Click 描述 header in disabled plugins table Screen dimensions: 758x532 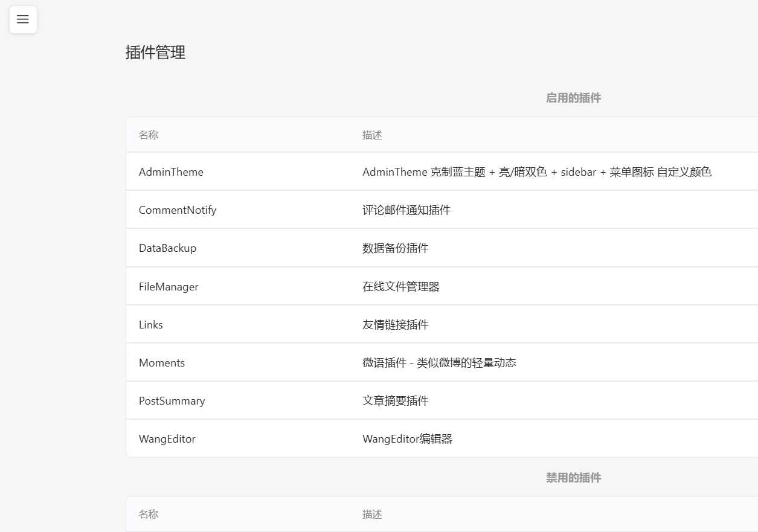click(372, 514)
